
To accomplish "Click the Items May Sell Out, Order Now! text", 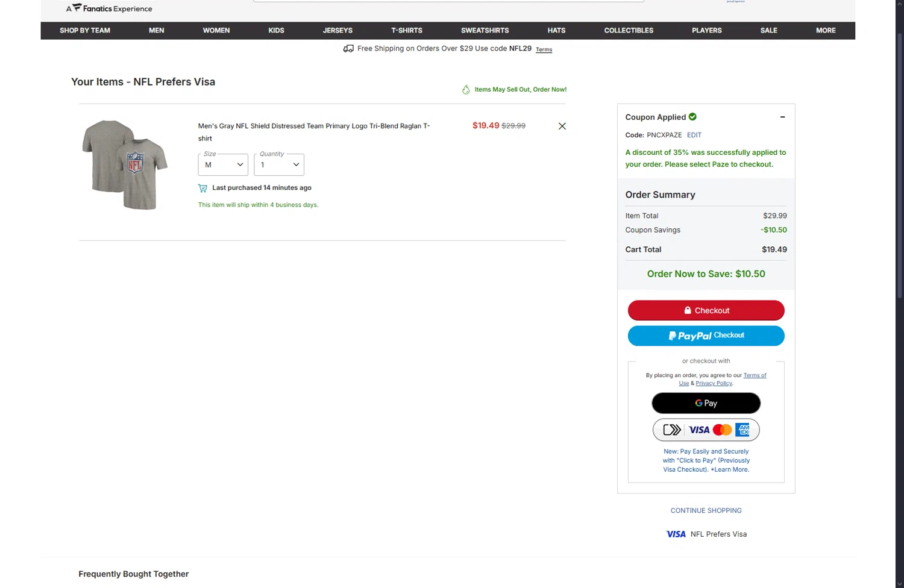I will (x=520, y=89).
